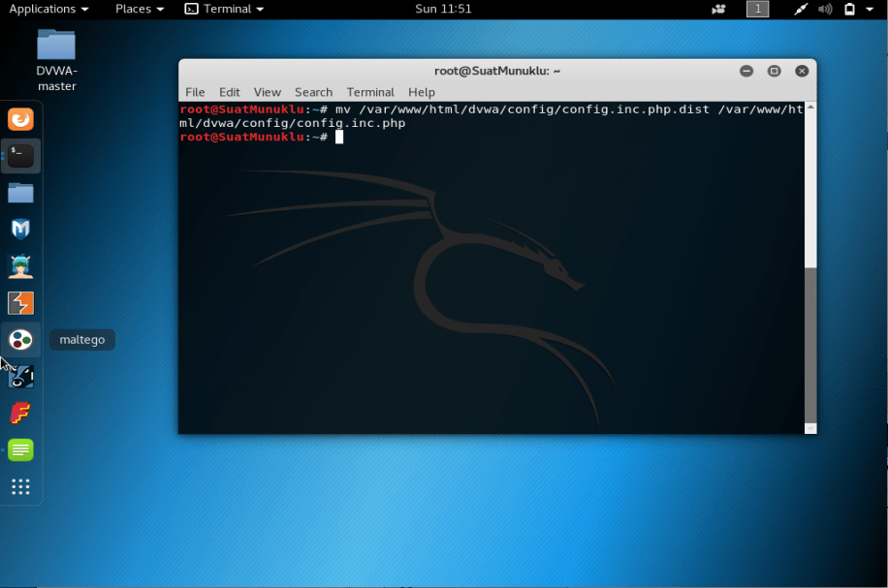Expand the system menu arrow in the top bar
This screenshot has width=888, height=588.
click(x=870, y=9)
